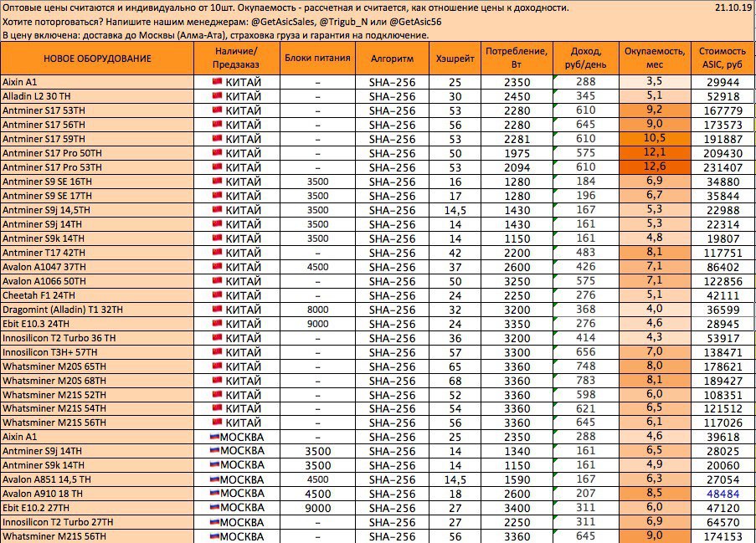Select the name Avalon A910 18 TH
Viewport: 756px width, 543px height.
pos(43,494)
